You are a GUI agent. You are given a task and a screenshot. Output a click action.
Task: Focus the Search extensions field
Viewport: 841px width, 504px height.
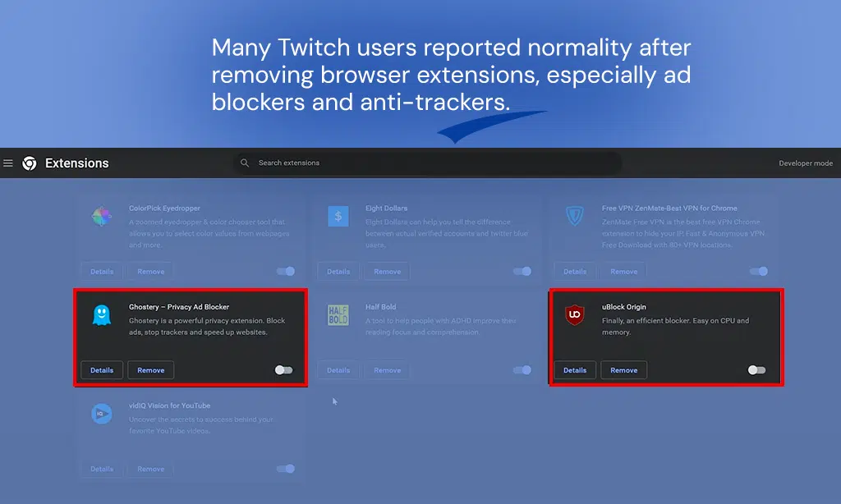(x=427, y=163)
